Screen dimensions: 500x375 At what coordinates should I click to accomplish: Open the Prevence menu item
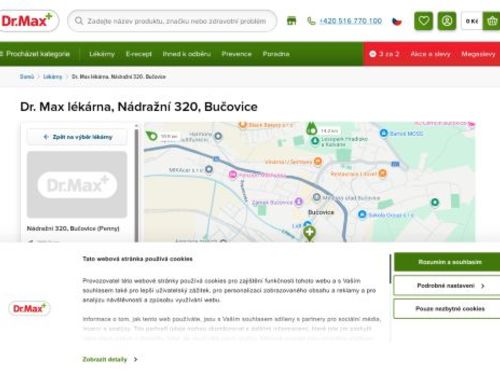236,54
